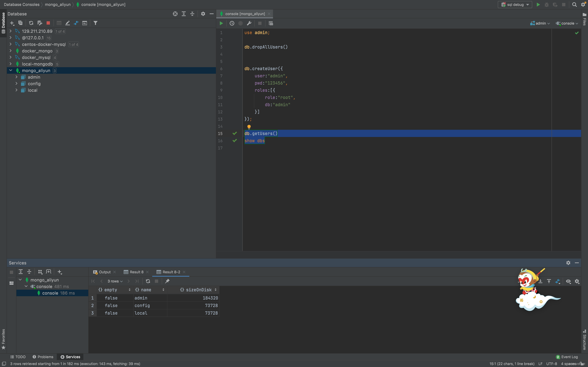The width and height of the screenshot is (588, 367).
Task: Click the jump to query console icon
Action: coord(84,23)
